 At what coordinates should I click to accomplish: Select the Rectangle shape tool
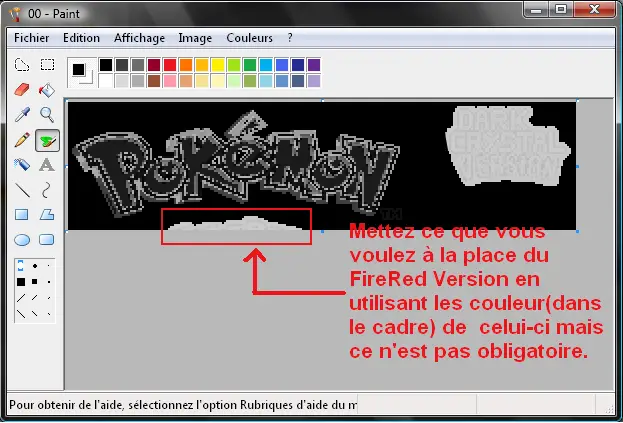[x=21, y=215]
